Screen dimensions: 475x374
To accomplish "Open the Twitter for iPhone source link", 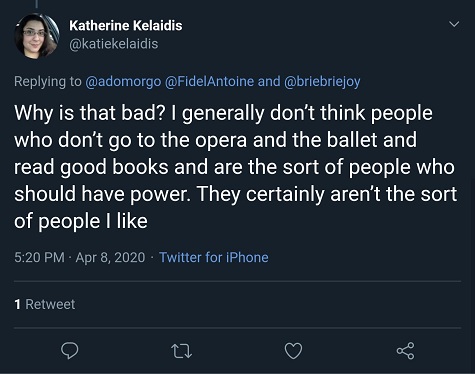I will coord(214,257).
